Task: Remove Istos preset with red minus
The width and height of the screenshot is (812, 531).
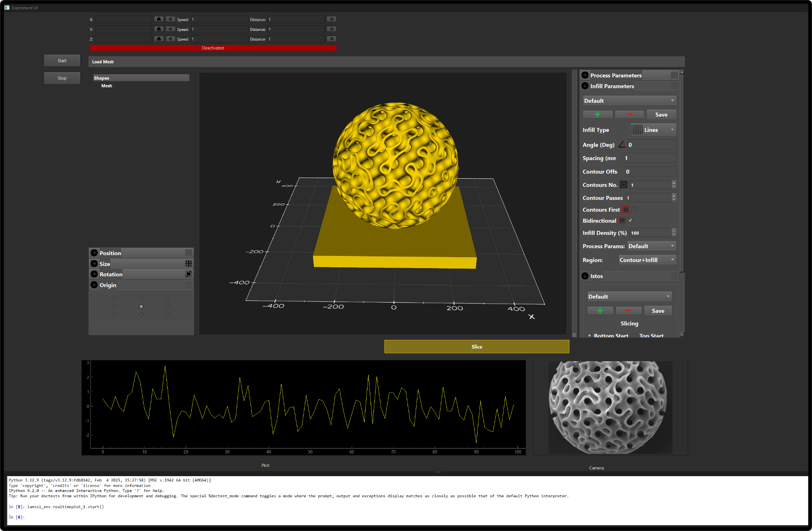Action: [x=628, y=311]
